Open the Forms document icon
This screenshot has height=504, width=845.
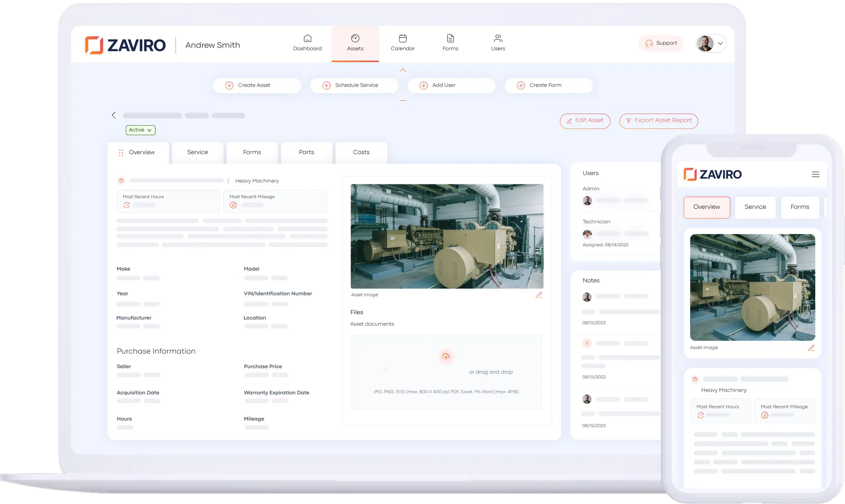tap(450, 39)
